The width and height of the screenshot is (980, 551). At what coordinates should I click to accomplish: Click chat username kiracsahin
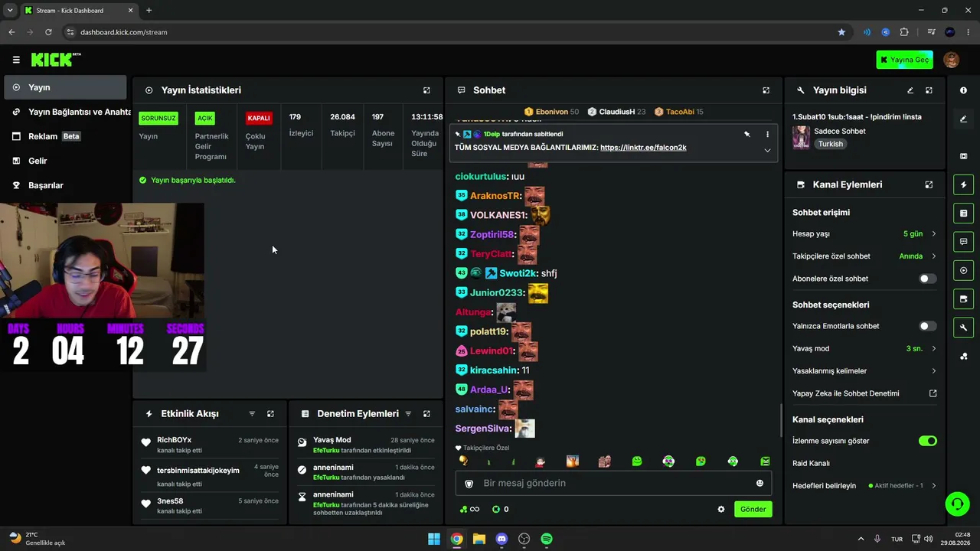(x=493, y=370)
